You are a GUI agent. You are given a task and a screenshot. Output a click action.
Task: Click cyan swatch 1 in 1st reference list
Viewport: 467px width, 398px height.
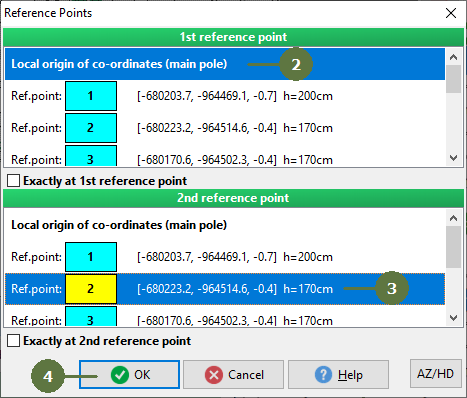[x=91, y=96]
